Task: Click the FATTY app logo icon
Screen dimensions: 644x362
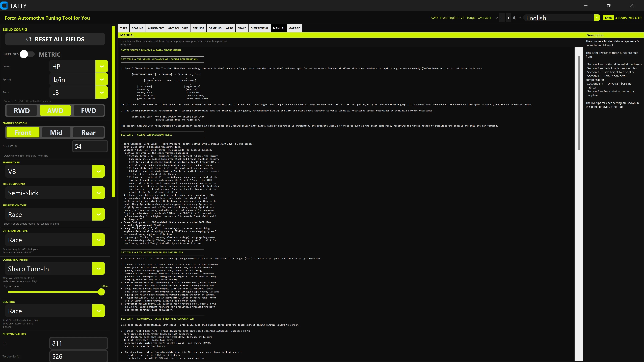Action: tap(5, 6)
